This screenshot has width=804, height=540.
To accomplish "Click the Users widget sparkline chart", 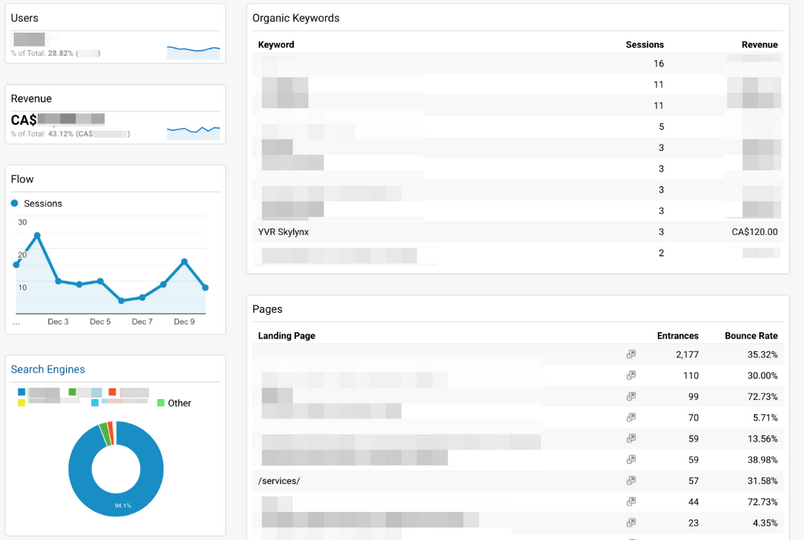I will point(193,49).
